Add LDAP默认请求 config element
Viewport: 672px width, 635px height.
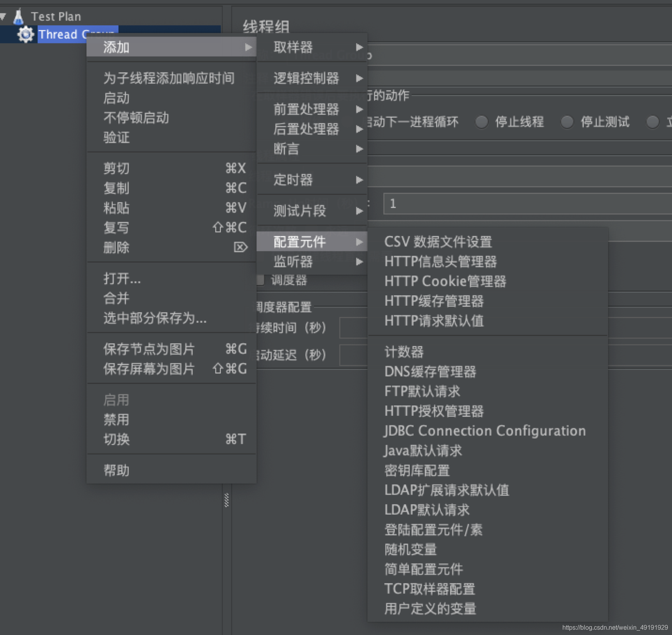[x=488, y=510]
